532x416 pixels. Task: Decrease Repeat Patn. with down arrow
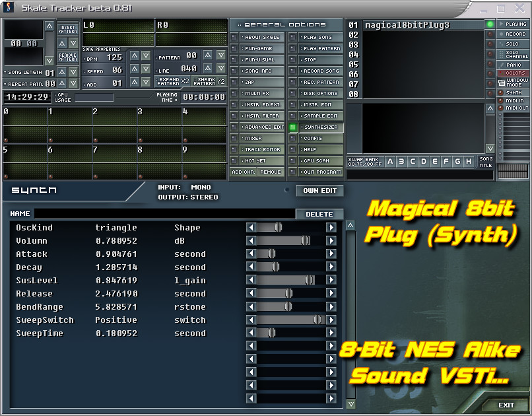[x=73, y=83]
